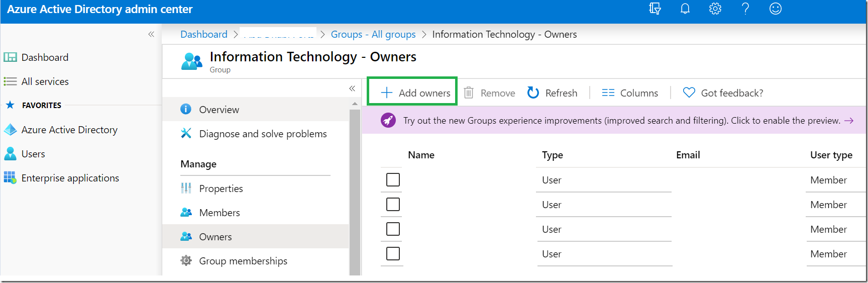Image resolution: width=868 pixels, height=283 pixels.
Task: Open Enterprise applications favorite
Action: point(70,178)
